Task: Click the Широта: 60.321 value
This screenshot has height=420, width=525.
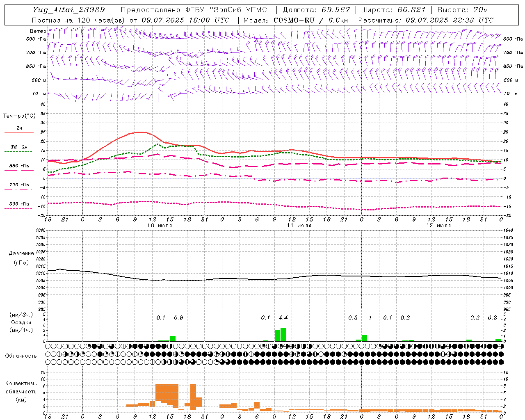Action: tap(393, 10)
